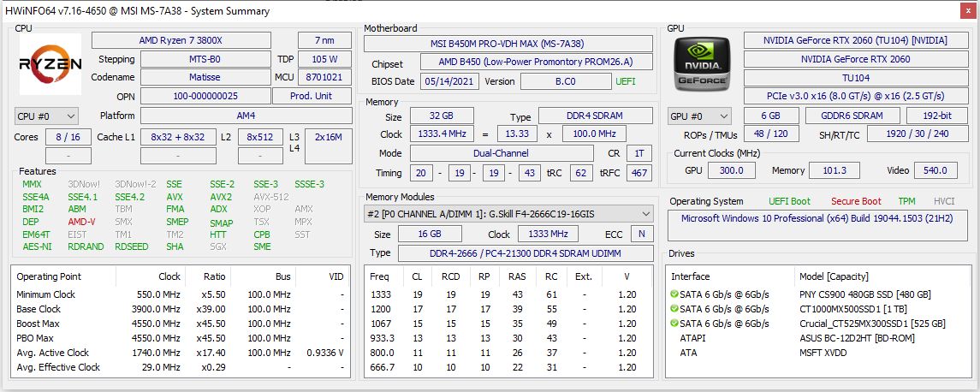This screenshot has width=980, height=392.
Task: Click the GPU clock 300.0 value
Action: (x=731, y=170)
